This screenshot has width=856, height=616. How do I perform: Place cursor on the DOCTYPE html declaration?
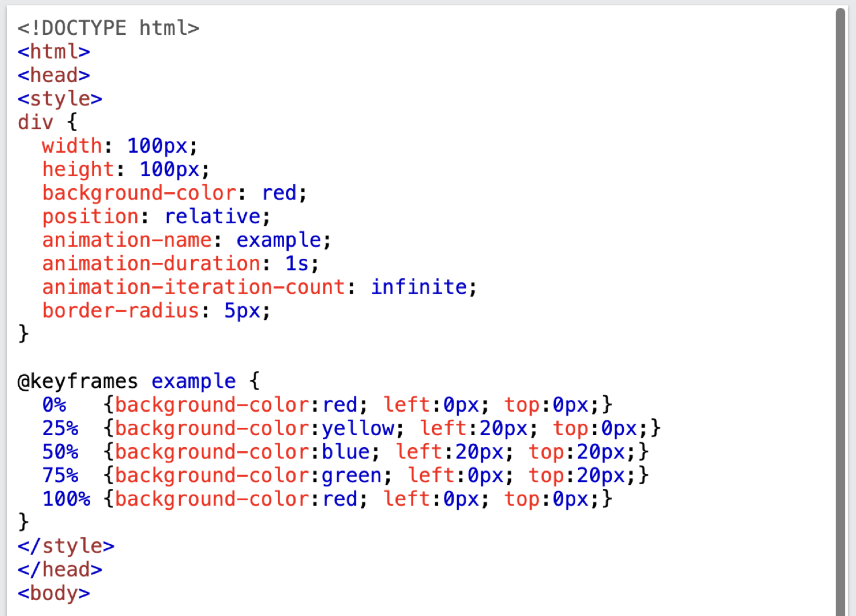pos(108,28)
